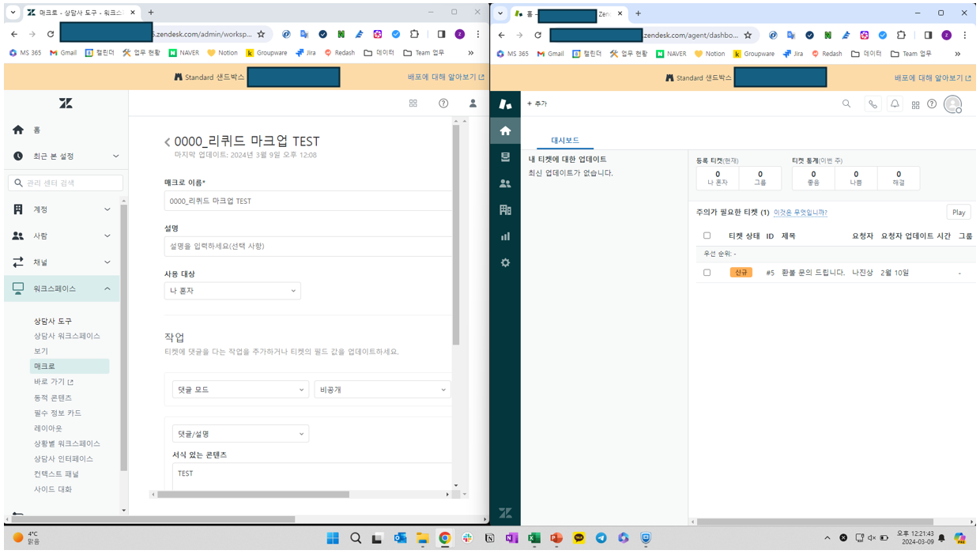Check the checkbox next to ticket #5

click(x=707, y=271)
